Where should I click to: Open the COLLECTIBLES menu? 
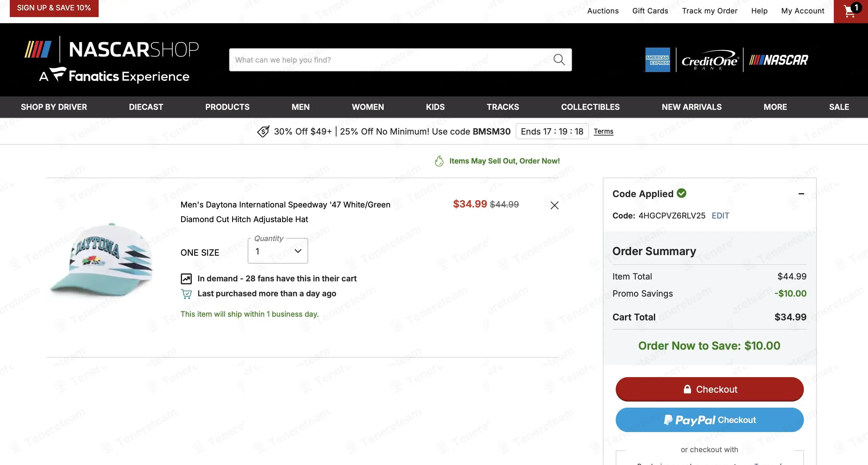(x=590, y=107)
